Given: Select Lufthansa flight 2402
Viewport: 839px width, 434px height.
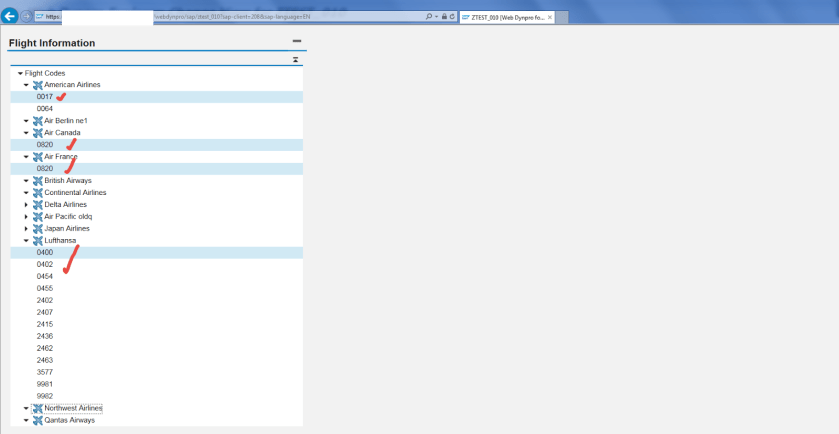Looking at the screenshot, I should [x=45, y=300].
